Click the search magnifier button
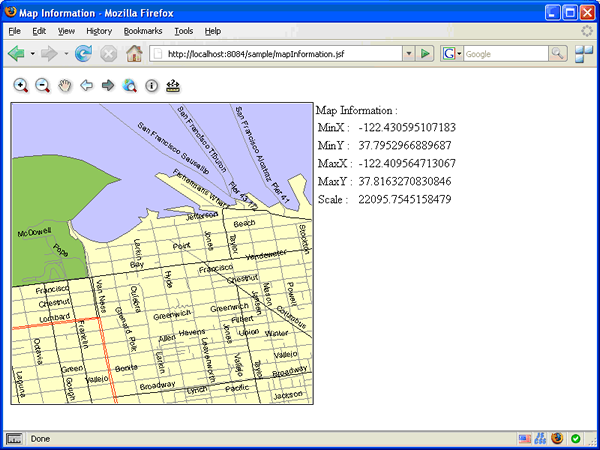The height and width of the screenshot is (450, 600). pyautogui.click(x=558, y=54)
